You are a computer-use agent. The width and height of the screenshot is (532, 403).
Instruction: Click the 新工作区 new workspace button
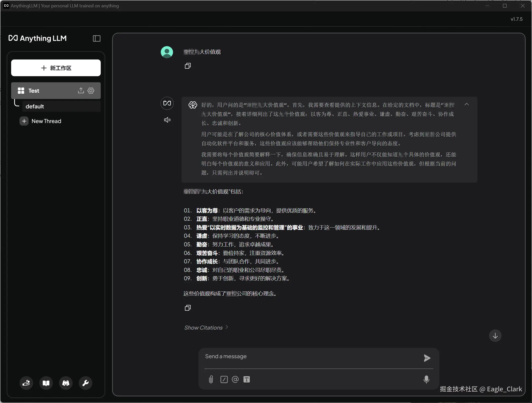[56, 68]
